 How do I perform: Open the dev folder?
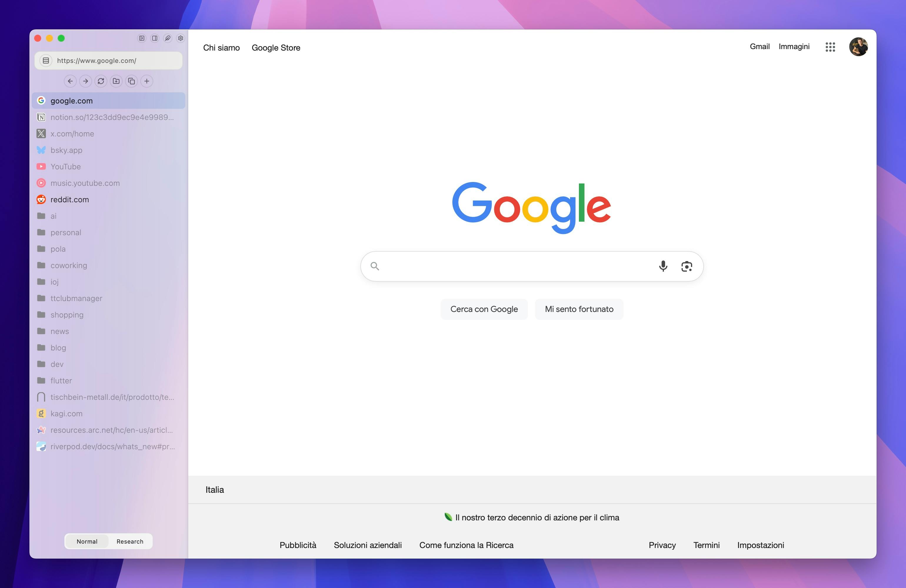tap(109, 364)
